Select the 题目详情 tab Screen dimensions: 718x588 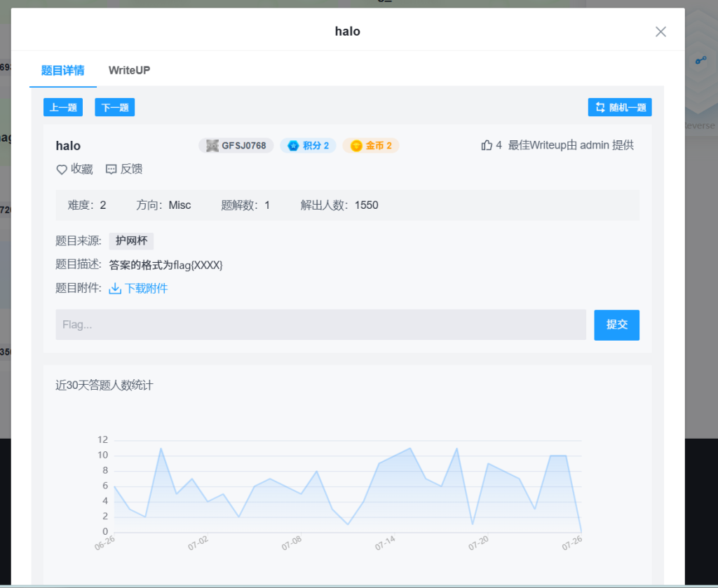pyautogui.click(x=62, y=70)
